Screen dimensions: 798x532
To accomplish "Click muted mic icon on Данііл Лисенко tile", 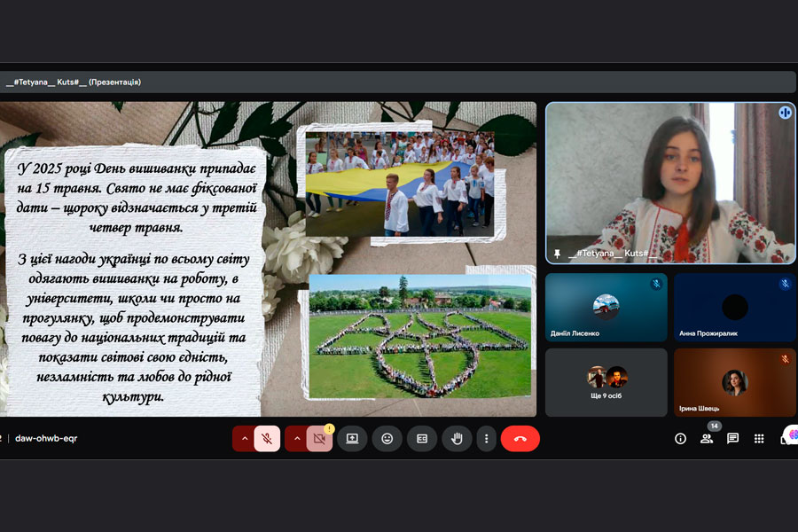I will tap(656, 284).
